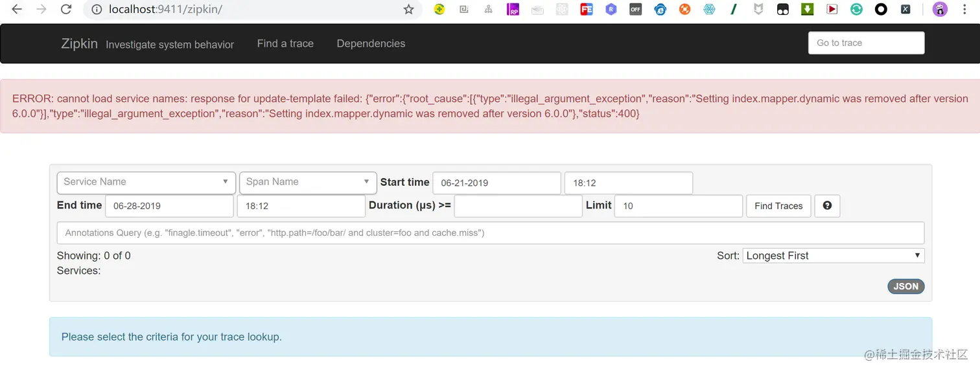Click the 'Showing: 0 of 0' text
The height and width of the screenshot is (373, 980).
point(94,256)
